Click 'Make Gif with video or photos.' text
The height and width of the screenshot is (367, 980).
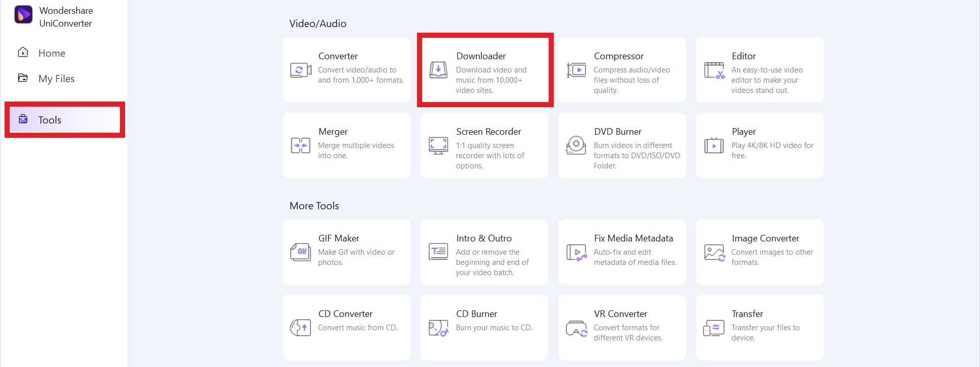tap(356, 257)
